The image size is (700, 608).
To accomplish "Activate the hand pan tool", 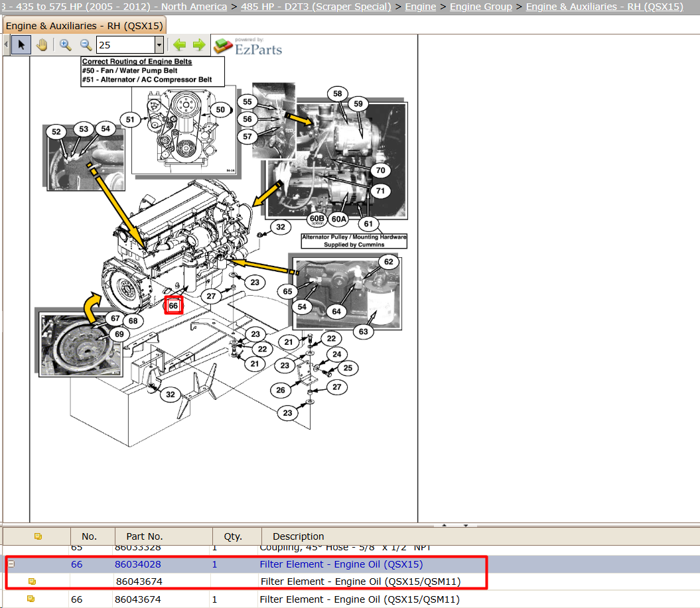I will pyautogui.click(x=42, y=45).
